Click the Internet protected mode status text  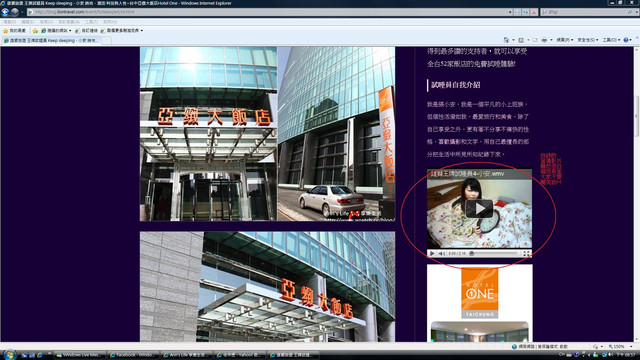[x=543, y=346]
